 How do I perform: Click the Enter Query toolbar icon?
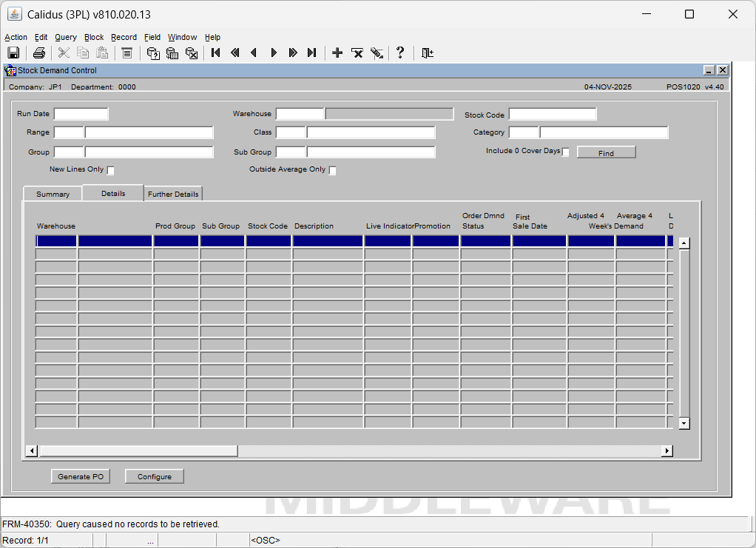click(x=153, y=53)
